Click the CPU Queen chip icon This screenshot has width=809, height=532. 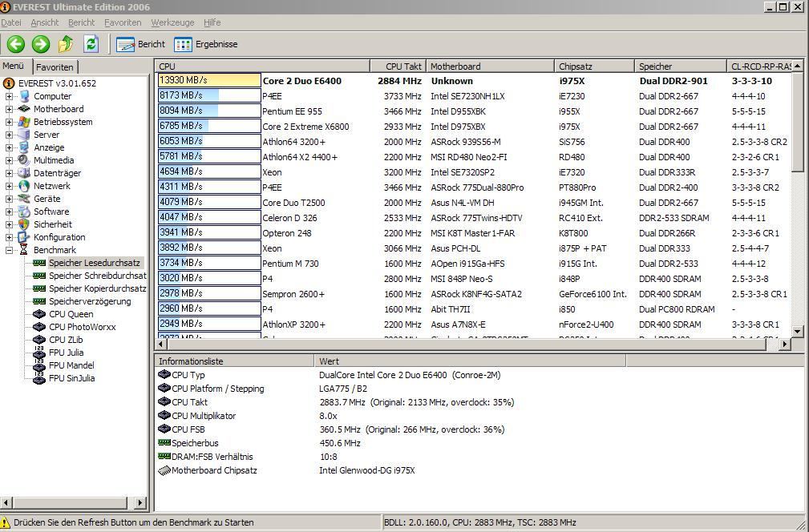tap(39, 314)
